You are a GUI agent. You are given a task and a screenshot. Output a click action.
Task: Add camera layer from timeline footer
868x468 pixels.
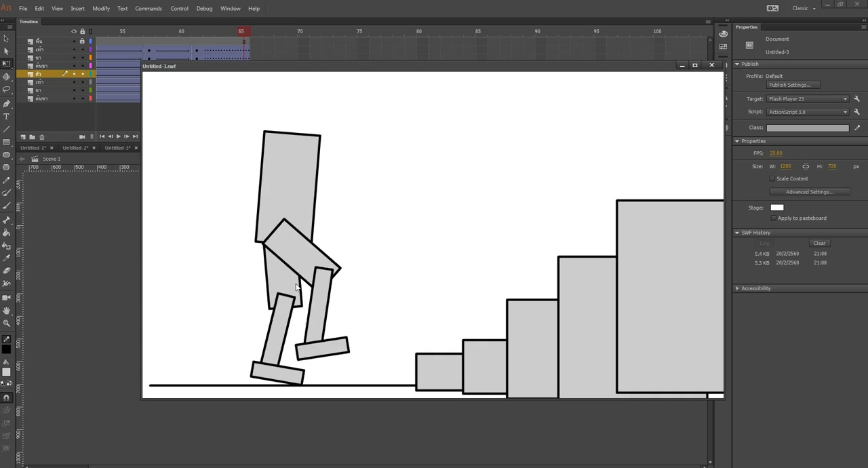82,137
